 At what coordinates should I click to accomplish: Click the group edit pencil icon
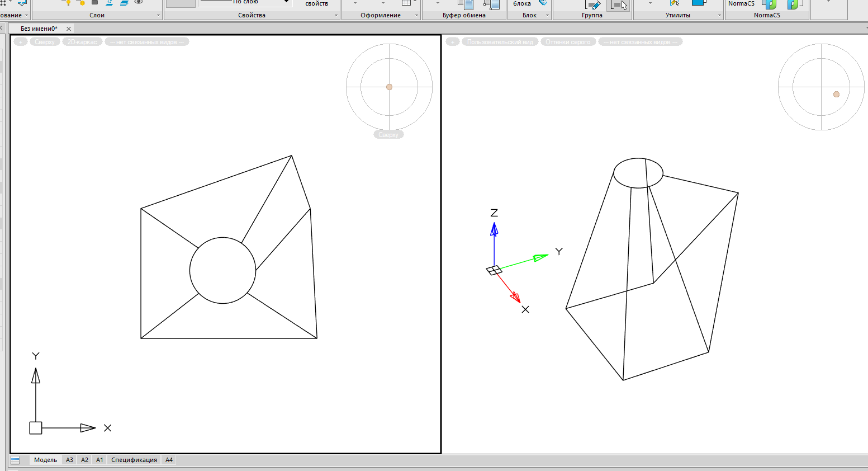[x=594, y=5]
